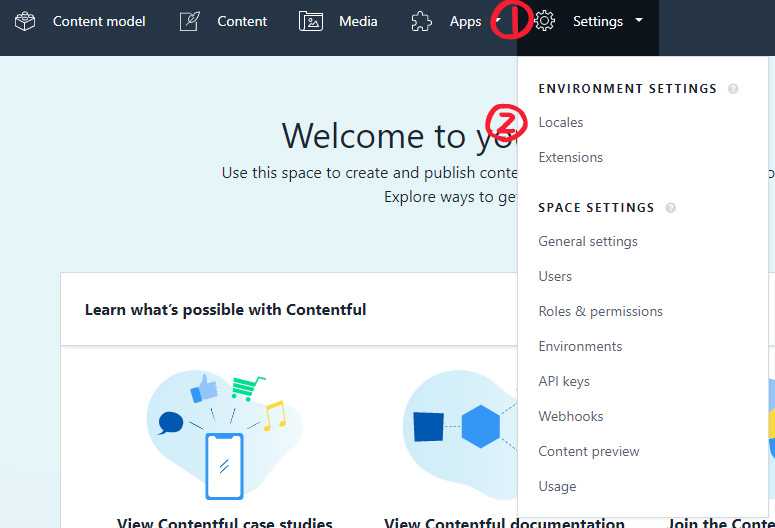Click the Settings gear icon
This screenshot has height=528, width=775.
545,21
